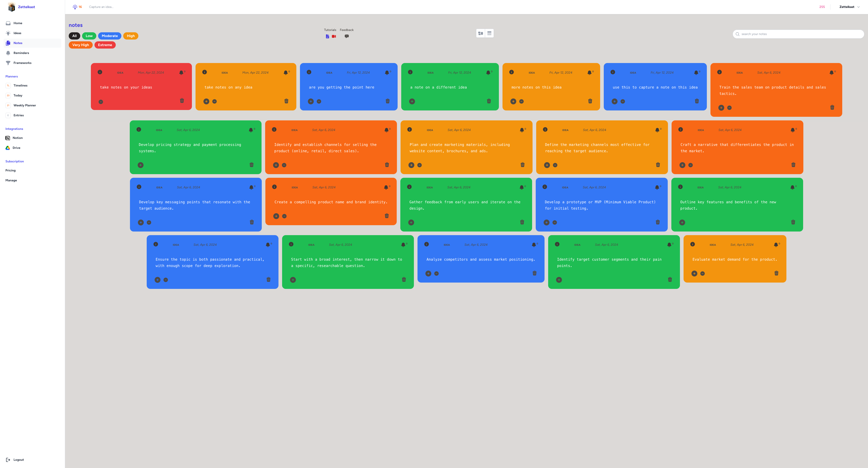Open the tutorial document icon
Viewport: 868px width, 468px height.
tap(327, 36)
